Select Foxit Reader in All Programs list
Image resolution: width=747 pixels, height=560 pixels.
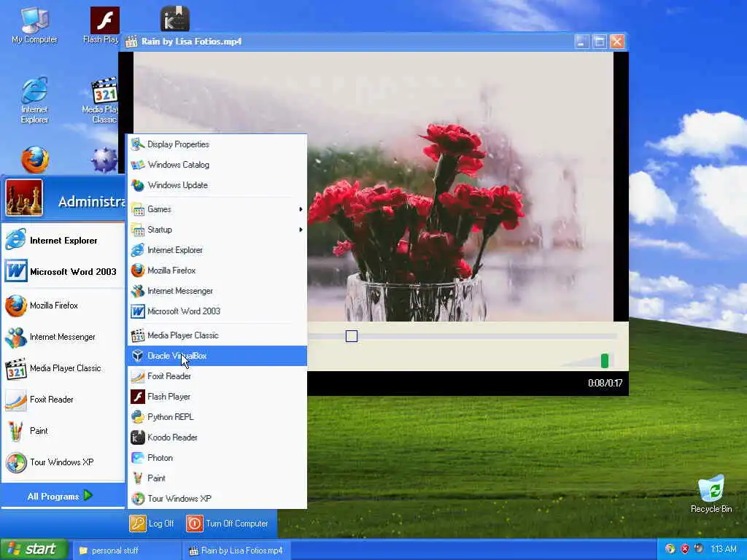[217, 376]
